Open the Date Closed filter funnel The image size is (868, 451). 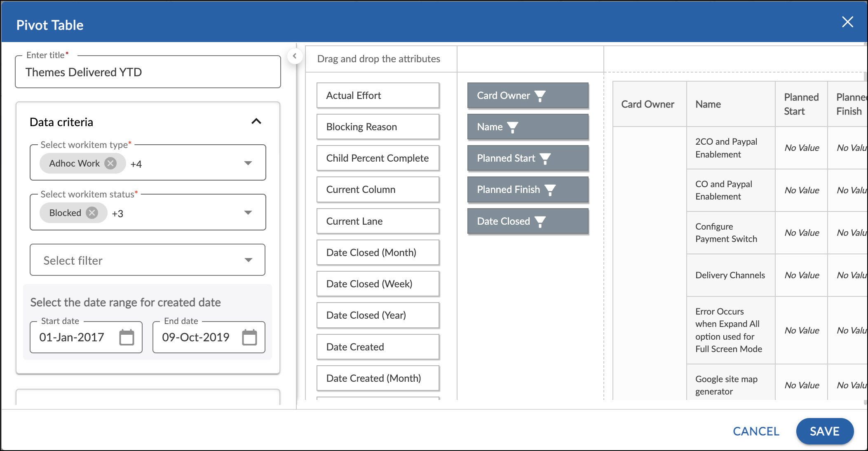tap(540, 221)
